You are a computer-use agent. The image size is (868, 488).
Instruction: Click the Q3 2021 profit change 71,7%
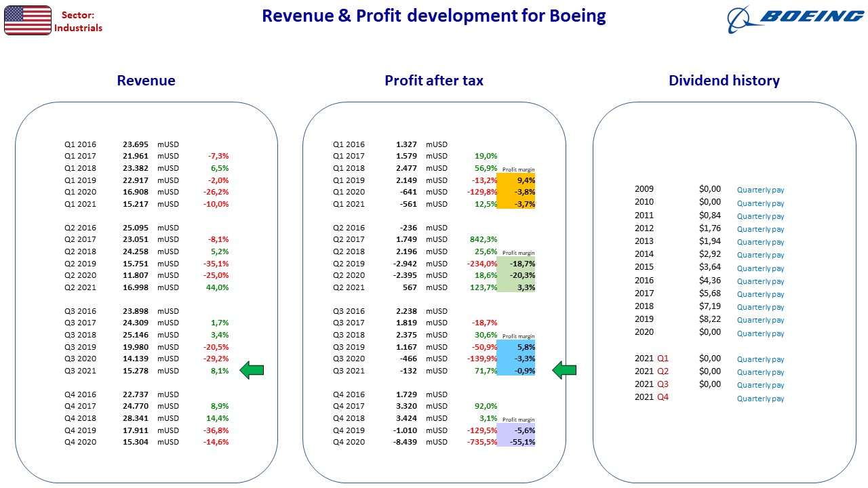486,371
